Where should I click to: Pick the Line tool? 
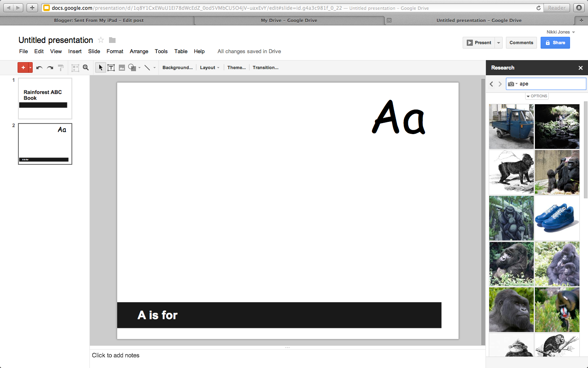click(147, 67)
